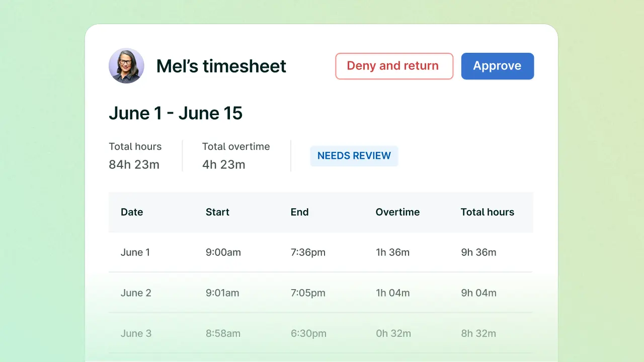
Task: Click the June 1 - June 15 heading
Action: [x=176, y=113]
